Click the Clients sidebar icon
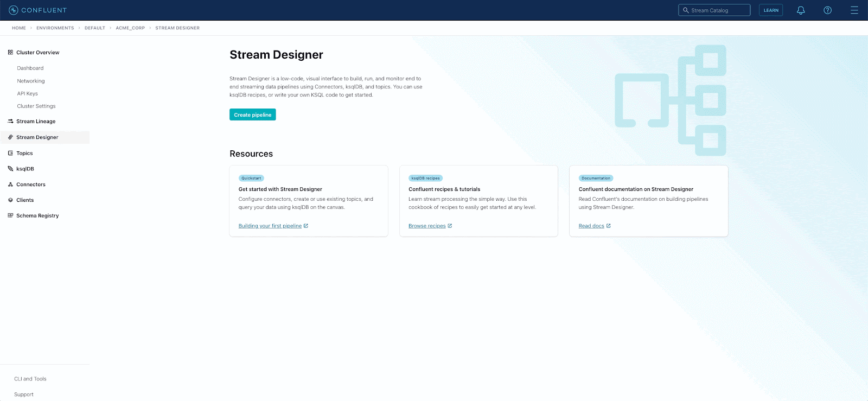Screen dimensions: 868x401 click(x=10, y=200)
